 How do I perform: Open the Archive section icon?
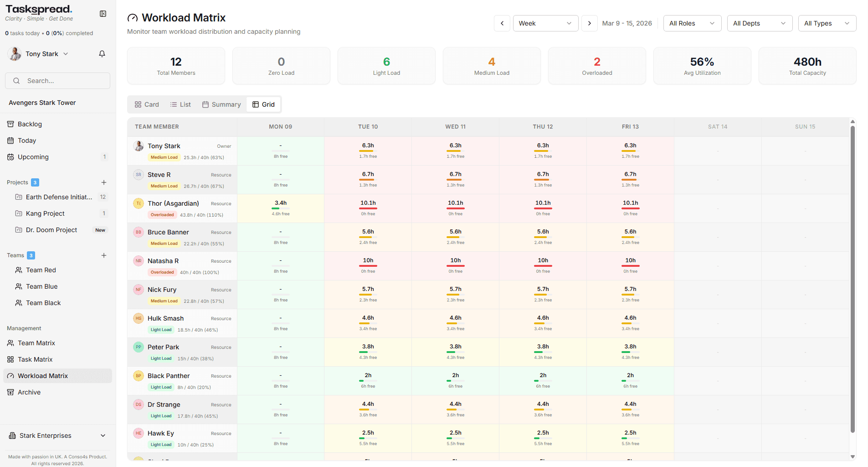pyautogui.click(x=11, y=392)
